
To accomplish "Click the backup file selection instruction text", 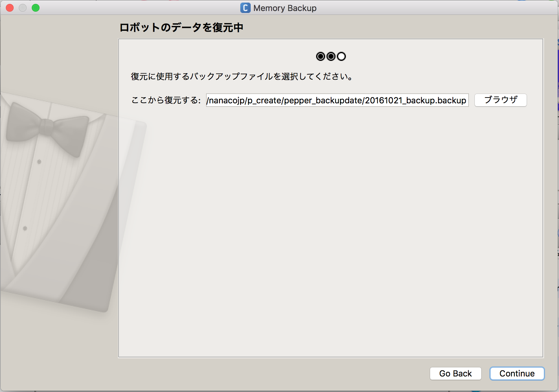I will 242,76.
